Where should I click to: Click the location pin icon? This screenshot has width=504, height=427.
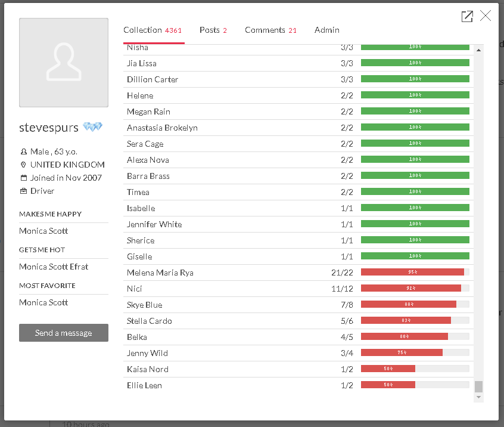click(x=24, y=165)
